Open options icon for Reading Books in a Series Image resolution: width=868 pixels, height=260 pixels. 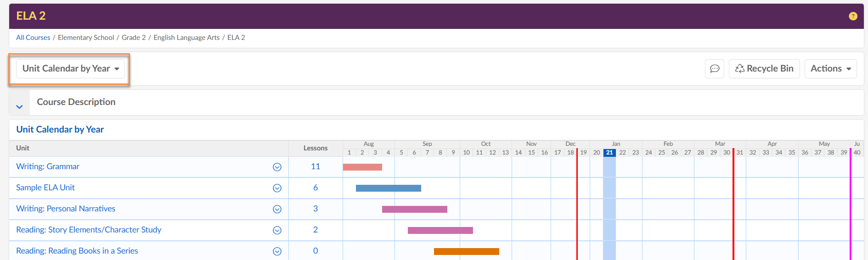(277, 251)
